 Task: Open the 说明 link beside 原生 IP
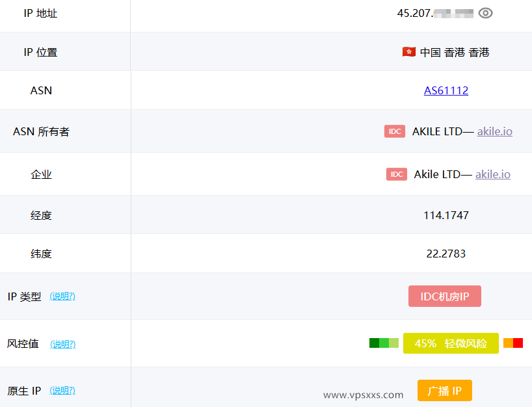pyautogui.click(x=62, y=391)
